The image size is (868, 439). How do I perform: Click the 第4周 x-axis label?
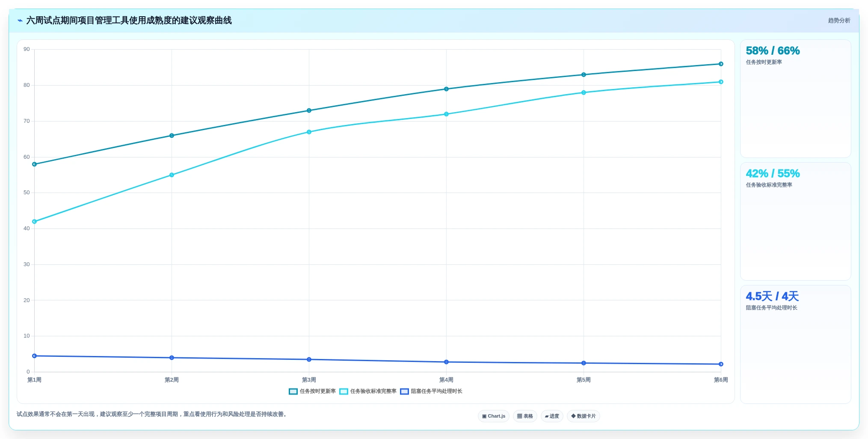pos(446,380)
